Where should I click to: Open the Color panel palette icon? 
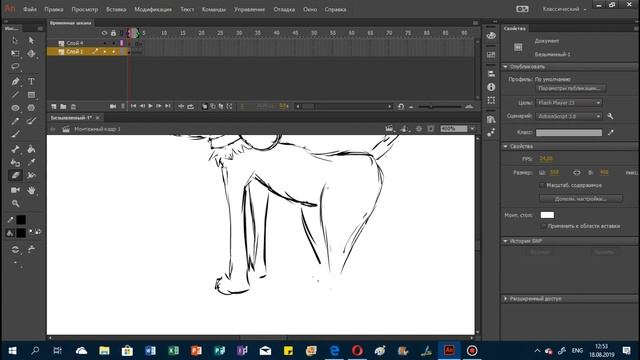pos(491,36)
